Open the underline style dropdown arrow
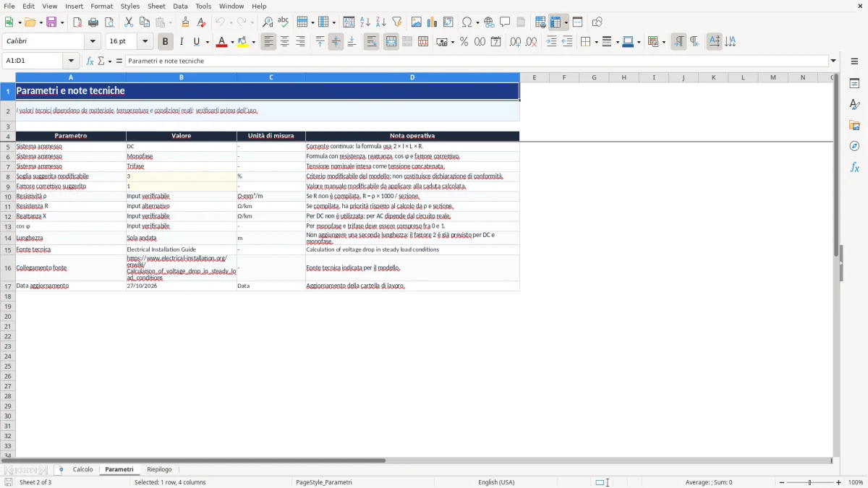Screen dimensions: 868x488 pyautogui.click(x=207, y=42)
